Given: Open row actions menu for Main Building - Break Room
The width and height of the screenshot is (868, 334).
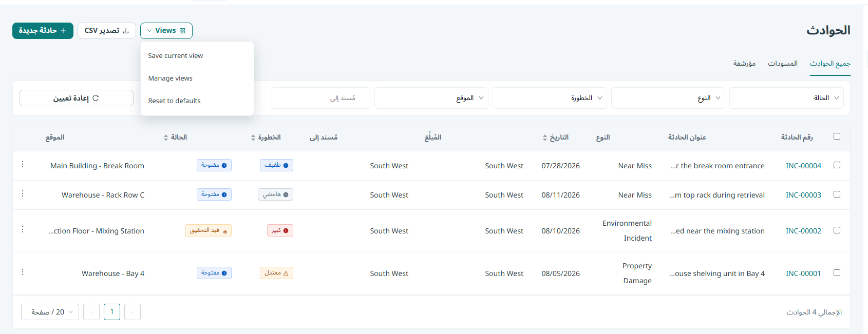Looking at the screenshot, I should 23,165.
